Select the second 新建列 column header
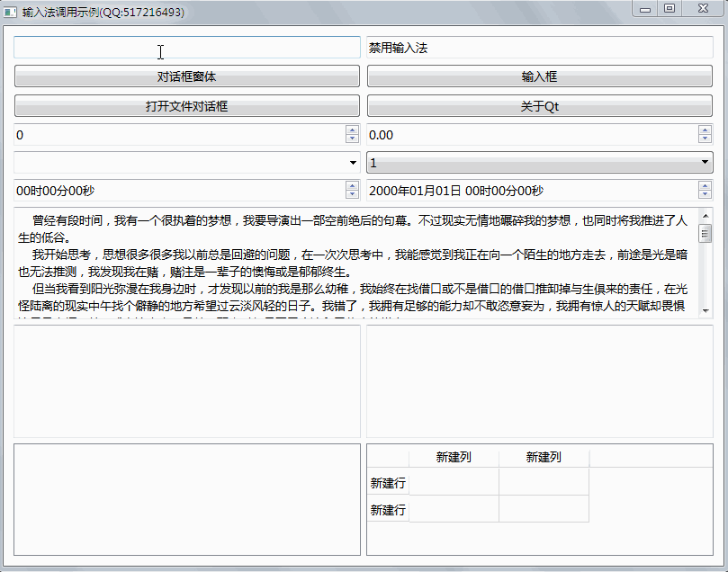728x572 pixels. click(x=544, y=457)
